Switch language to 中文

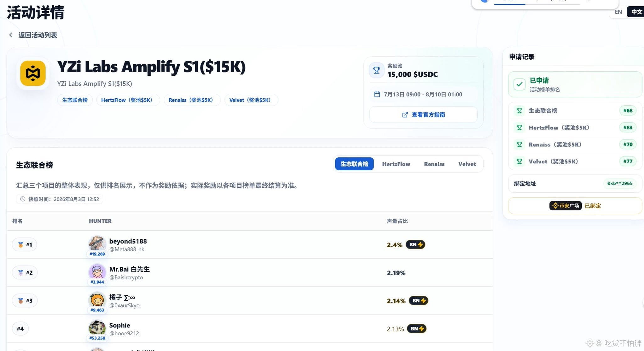(636, 12)
